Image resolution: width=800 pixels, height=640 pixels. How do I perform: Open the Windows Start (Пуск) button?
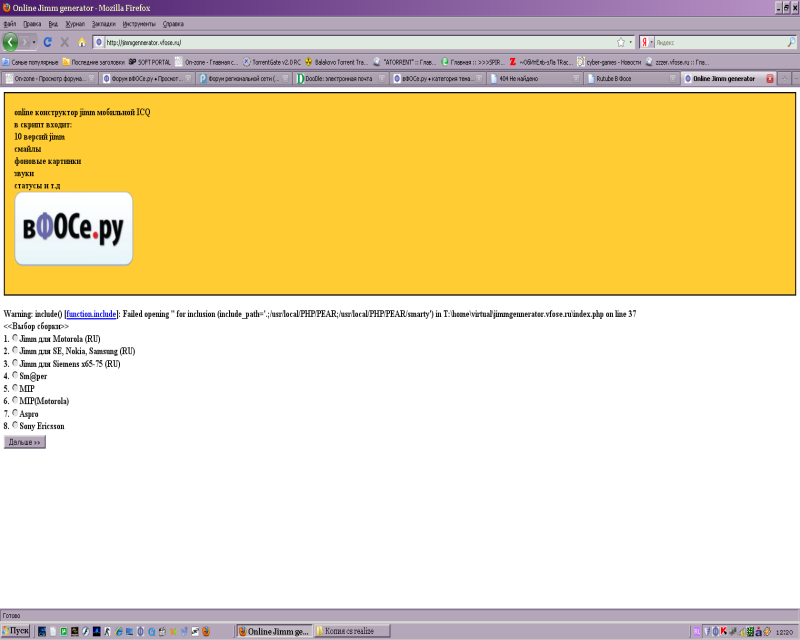tap(16, 631)
